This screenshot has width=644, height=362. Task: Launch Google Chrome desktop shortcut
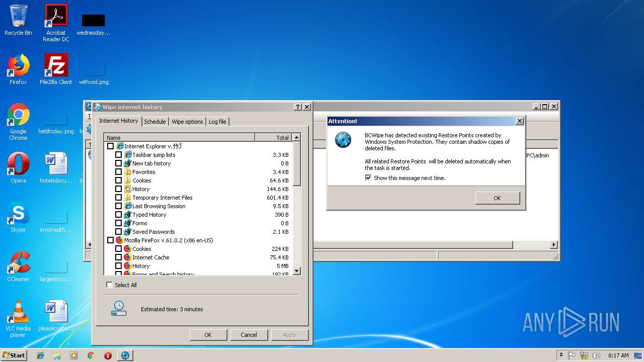(18, 122)
